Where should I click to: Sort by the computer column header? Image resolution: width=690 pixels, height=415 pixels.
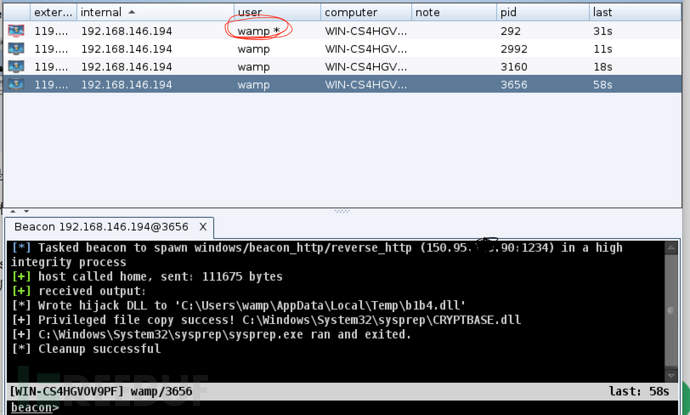(x=366, y=12)
